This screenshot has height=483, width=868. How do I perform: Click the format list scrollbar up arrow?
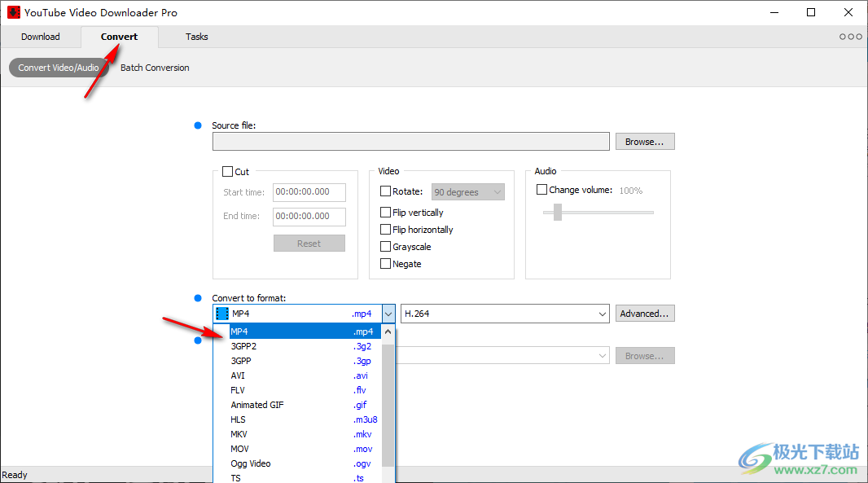click(388, 332)
